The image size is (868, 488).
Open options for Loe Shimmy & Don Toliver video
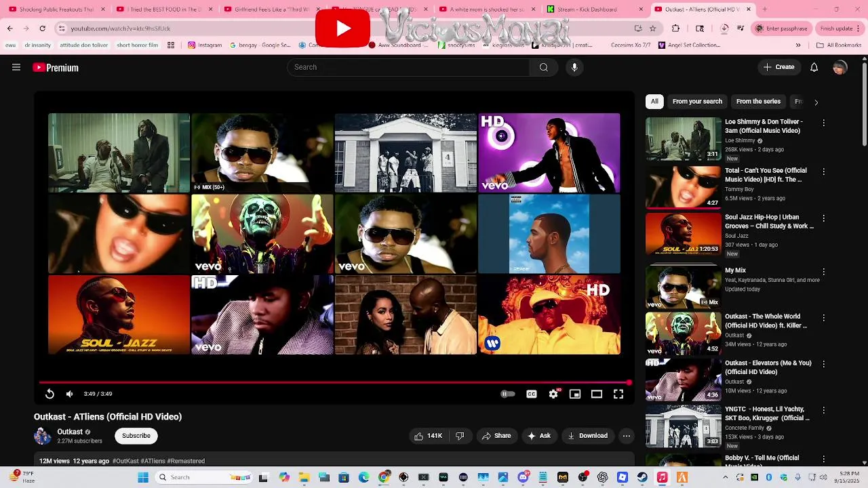tap(823, 123)
